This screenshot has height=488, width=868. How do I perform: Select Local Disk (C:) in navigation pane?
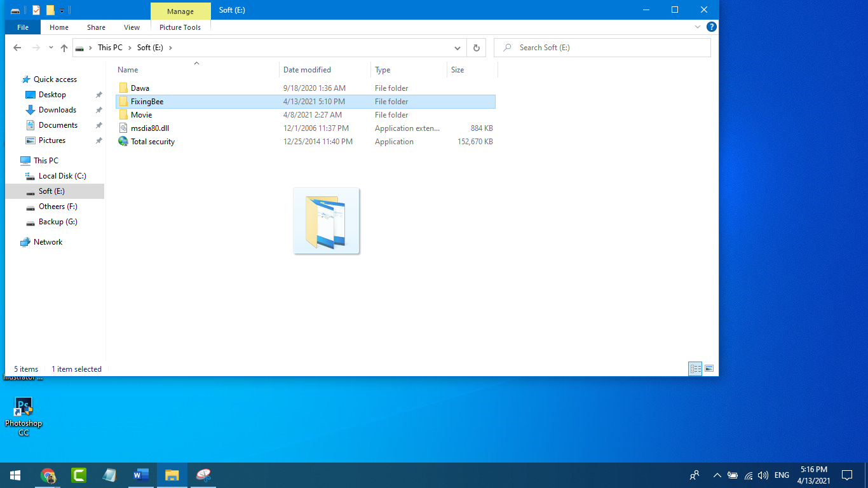[62, 176]
